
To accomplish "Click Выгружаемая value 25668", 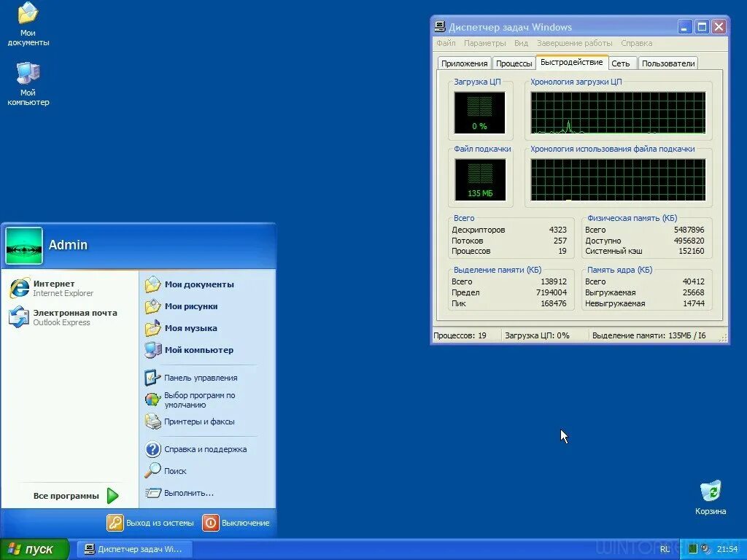I will (x=693, y=292).
